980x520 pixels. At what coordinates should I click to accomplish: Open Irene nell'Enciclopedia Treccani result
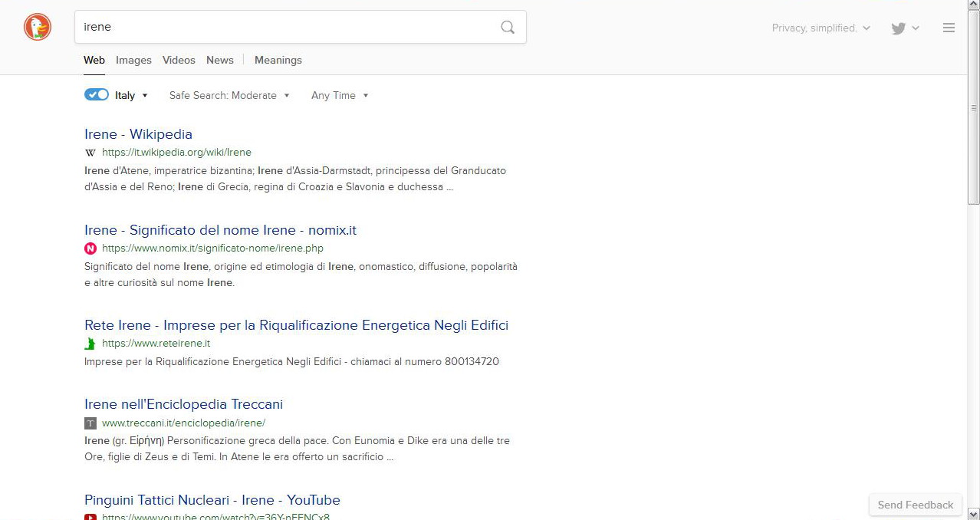click(x=183, y=404)
